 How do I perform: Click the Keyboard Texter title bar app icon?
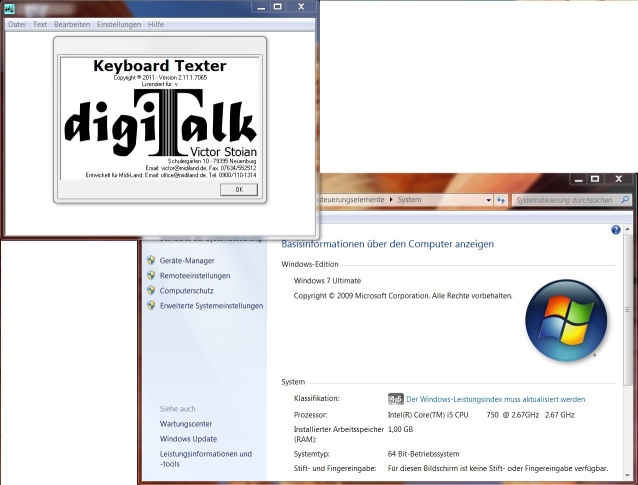(9, 8)
